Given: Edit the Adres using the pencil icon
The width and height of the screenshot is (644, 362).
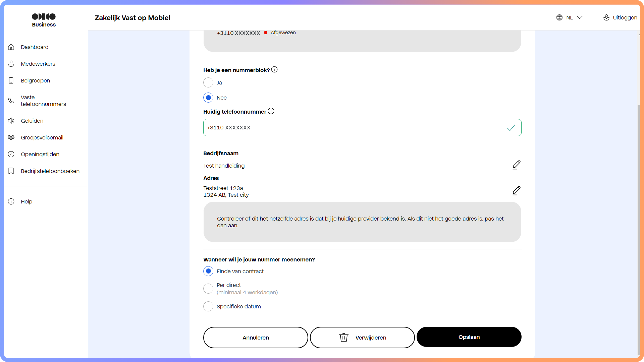Looking at the screenshot, I should pyautogui.click(x=517, y=191).
